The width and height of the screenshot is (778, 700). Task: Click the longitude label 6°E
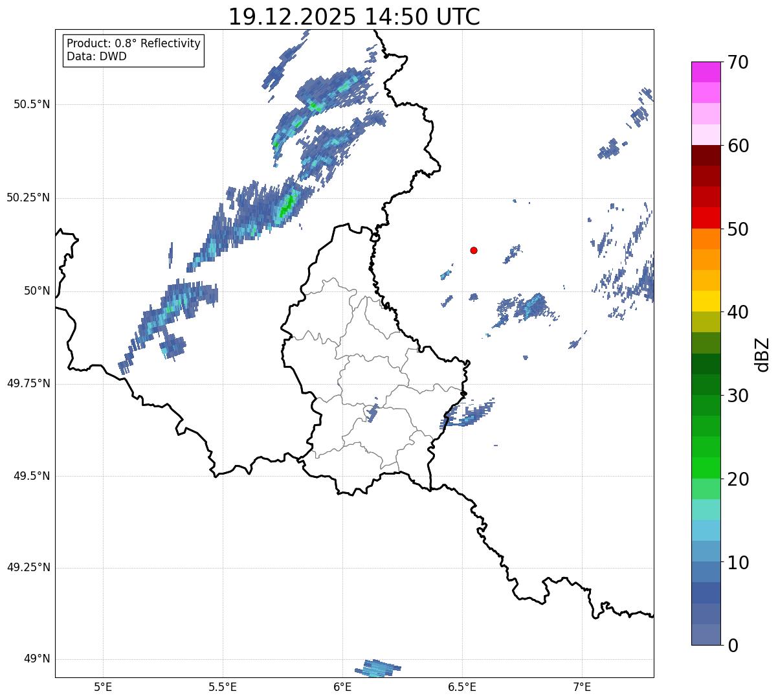pos(343,686)
